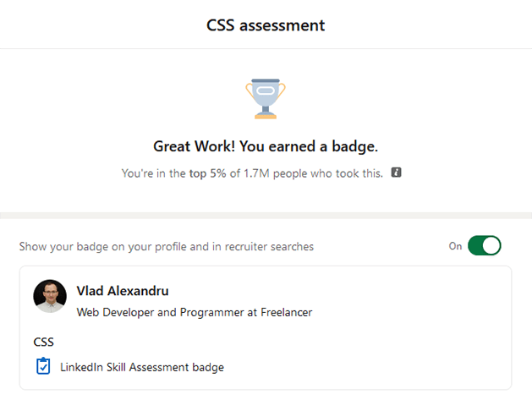
Task: Click "Great Work! You earned a badge." heading
Action: (x=266, y=146)
